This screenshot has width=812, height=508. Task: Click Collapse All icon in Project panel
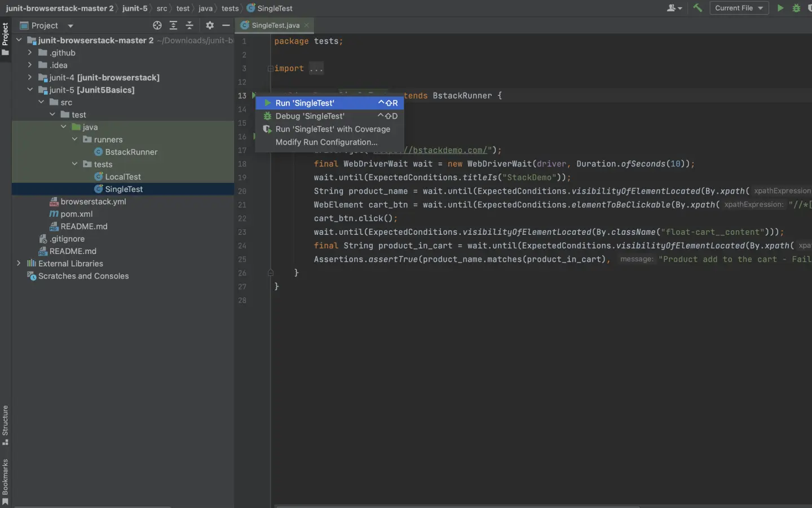click(189, 25)
